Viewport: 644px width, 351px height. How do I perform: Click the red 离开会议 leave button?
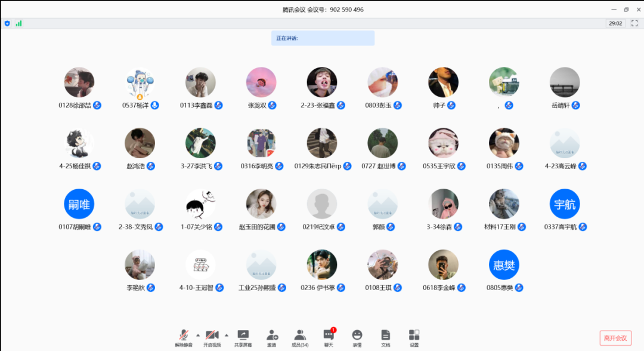pyautogui.click(x=615, y=338)
